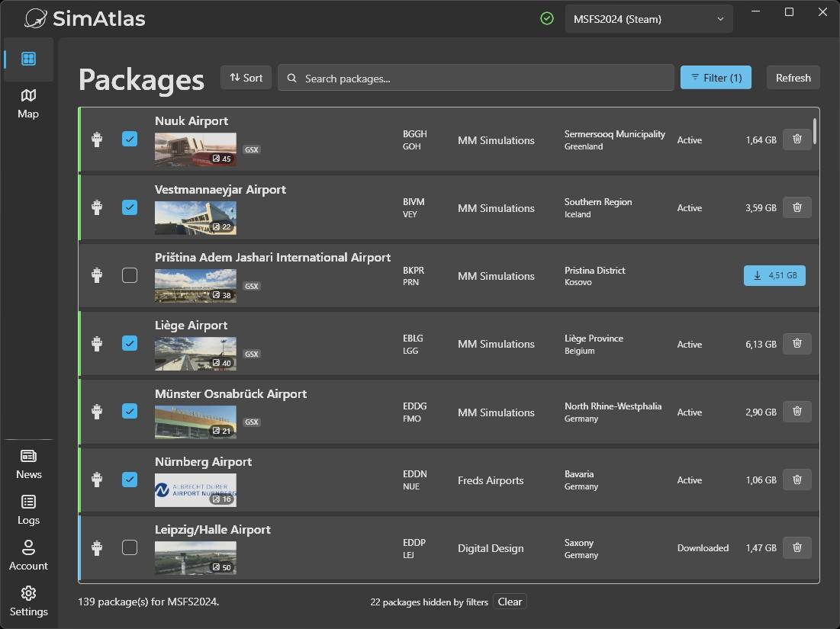Delete the Nuuk Airport package

click(797, 140)
